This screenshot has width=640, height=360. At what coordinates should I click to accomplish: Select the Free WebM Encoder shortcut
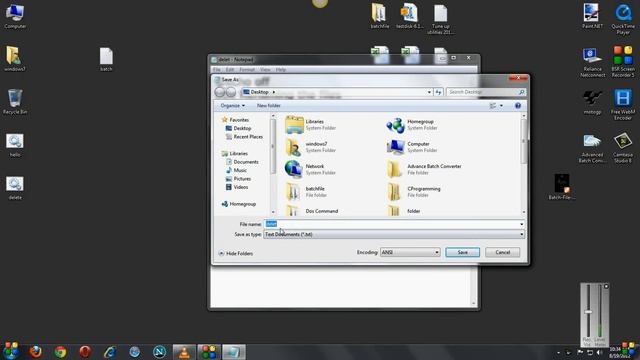click(623, 104)
